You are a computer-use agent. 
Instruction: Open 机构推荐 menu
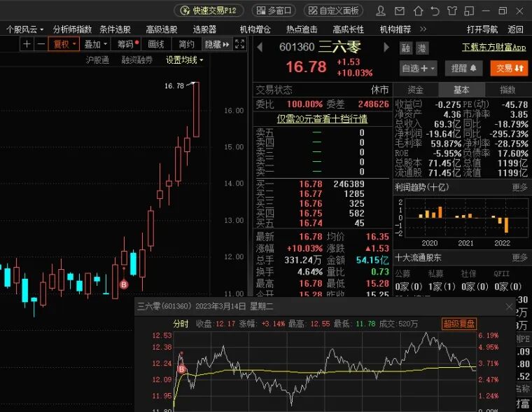(395, 29)
